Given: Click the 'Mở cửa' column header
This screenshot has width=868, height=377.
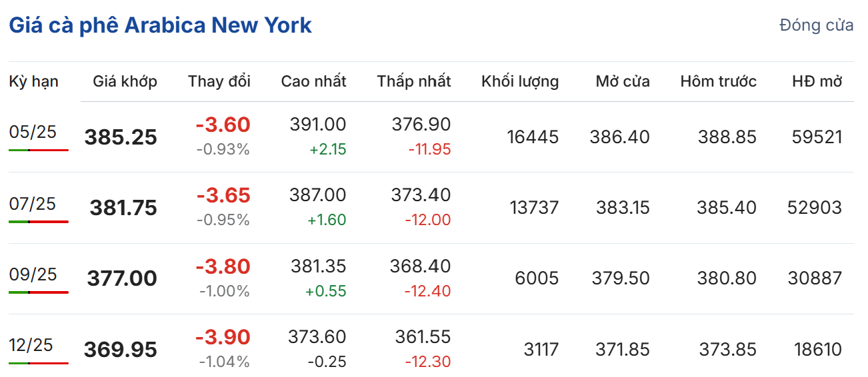Looking at the screenshot, I should point(623,82).
